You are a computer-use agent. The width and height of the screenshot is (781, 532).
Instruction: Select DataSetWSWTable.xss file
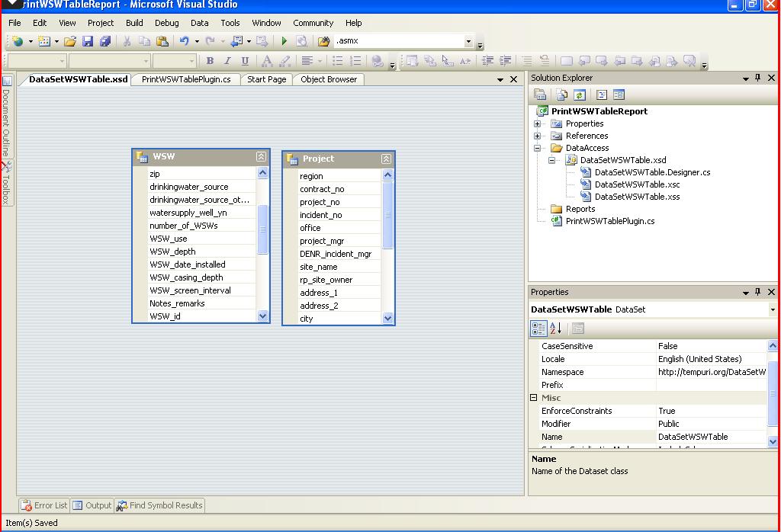point(637,197)
